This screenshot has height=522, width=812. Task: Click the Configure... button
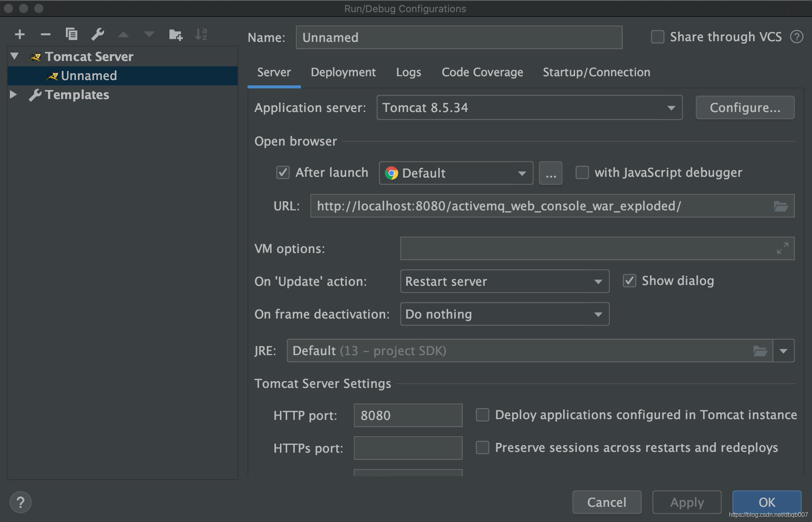[745, 108]
